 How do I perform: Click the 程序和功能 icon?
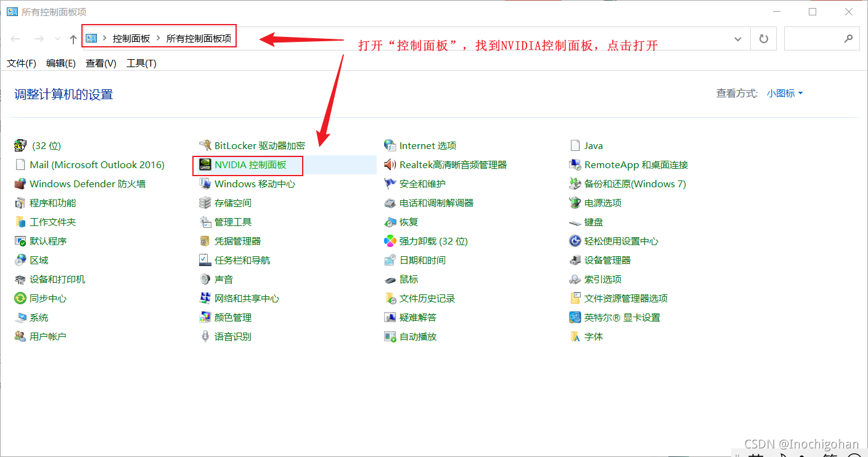(20, 203)
